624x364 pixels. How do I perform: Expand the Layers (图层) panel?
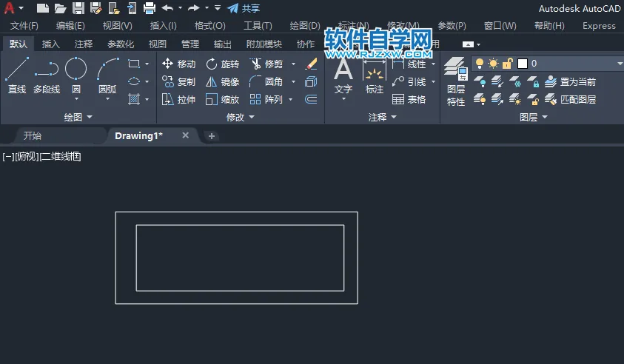point(534,117)
